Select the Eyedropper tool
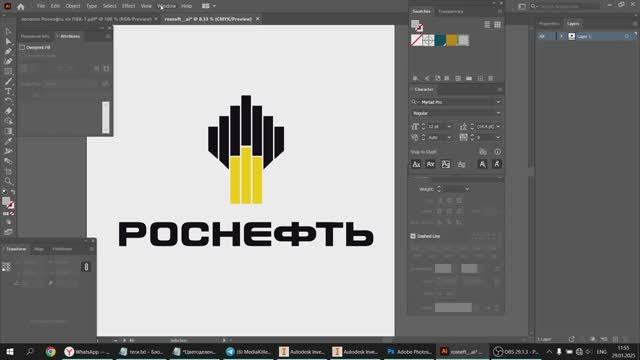 (x=8, y=141)
